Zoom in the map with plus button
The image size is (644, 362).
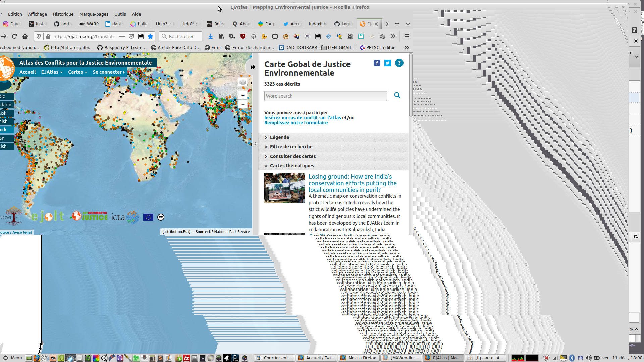point(243,96)
